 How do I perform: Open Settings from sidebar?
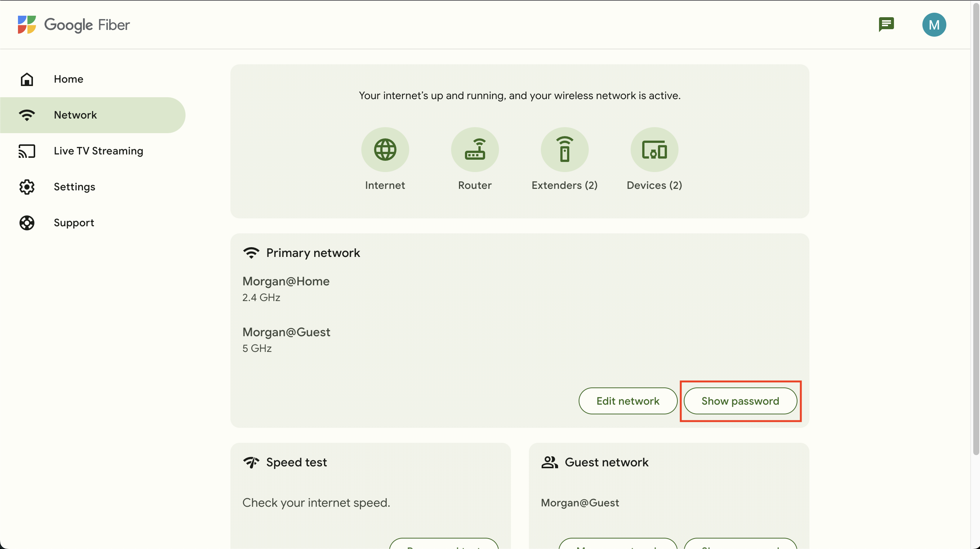tap(75, 187)
